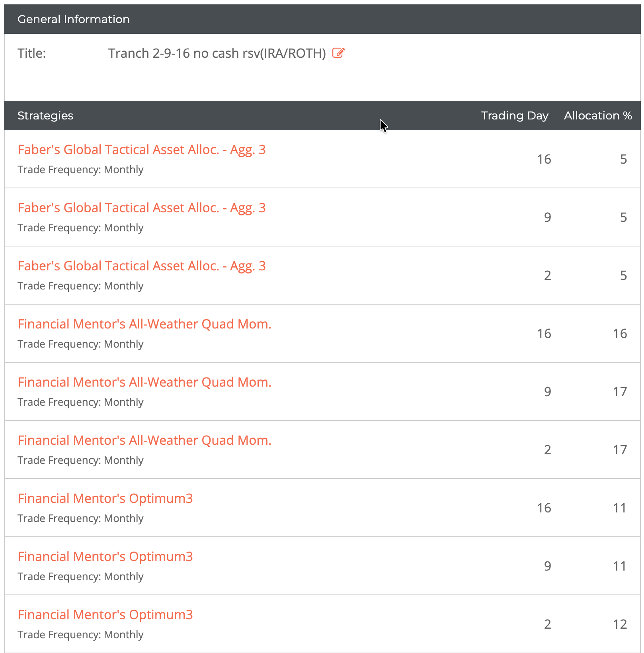Click trading day 2 in last Optimum3 row

pos(547,624)
